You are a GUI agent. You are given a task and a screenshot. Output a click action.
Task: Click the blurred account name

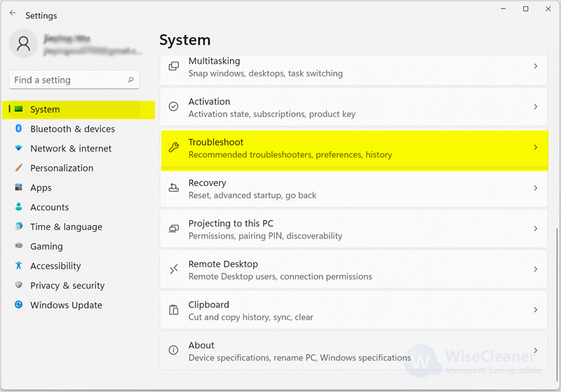67,39
